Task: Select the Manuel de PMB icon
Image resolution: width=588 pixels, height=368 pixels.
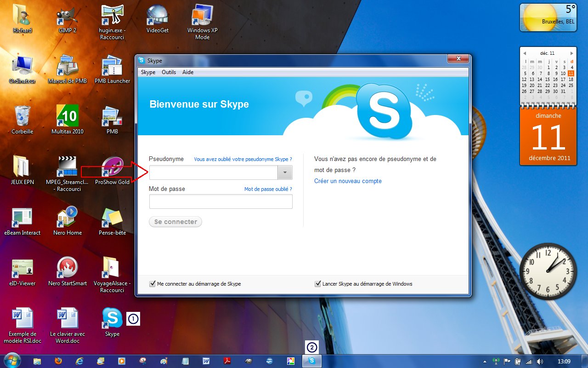Action: click(68, 70)
